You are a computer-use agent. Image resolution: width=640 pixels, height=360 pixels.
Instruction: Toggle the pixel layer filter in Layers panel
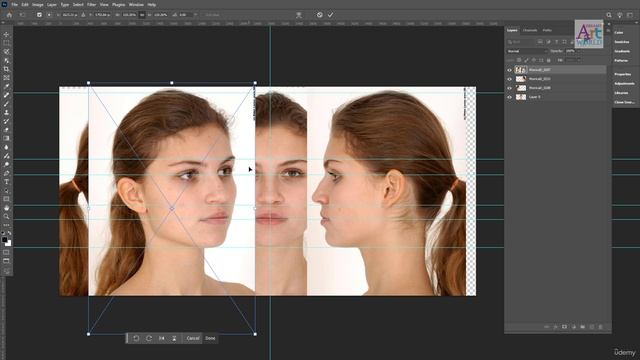coord(540,42)
